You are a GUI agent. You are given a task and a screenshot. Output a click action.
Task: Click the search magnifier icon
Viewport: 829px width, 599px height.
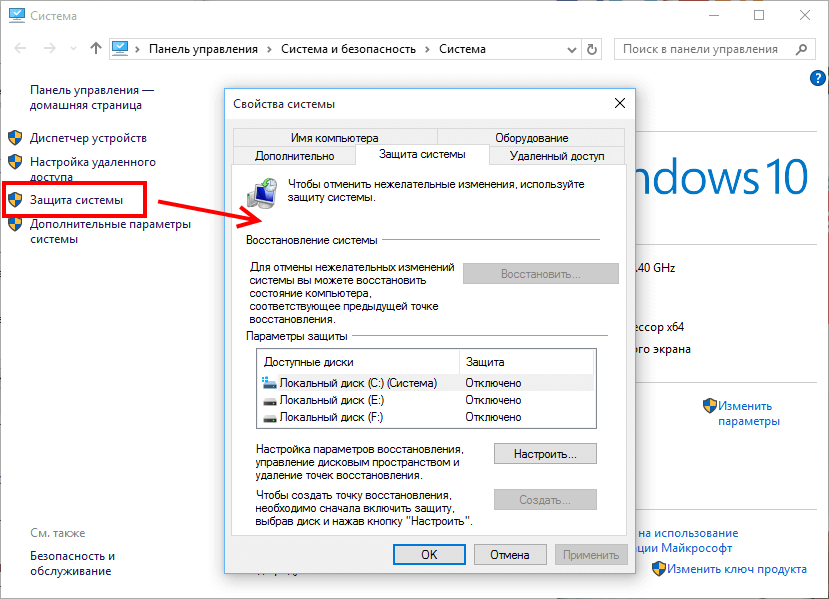[x=798, y=48]
